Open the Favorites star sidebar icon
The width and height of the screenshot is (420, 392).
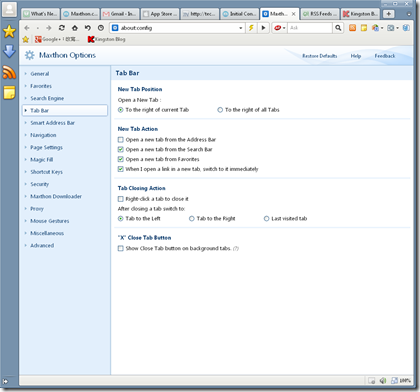tap(9, 31)
